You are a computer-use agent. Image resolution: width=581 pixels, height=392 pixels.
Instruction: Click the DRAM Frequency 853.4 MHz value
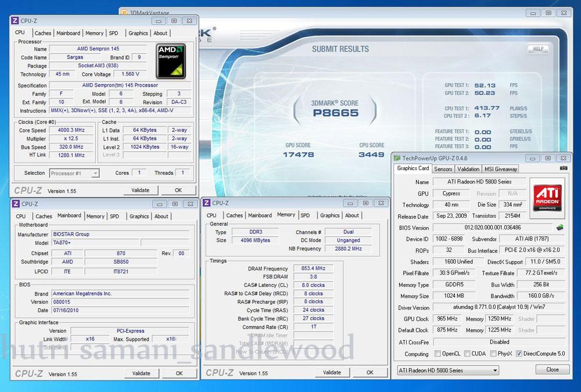tap(313, 268)
